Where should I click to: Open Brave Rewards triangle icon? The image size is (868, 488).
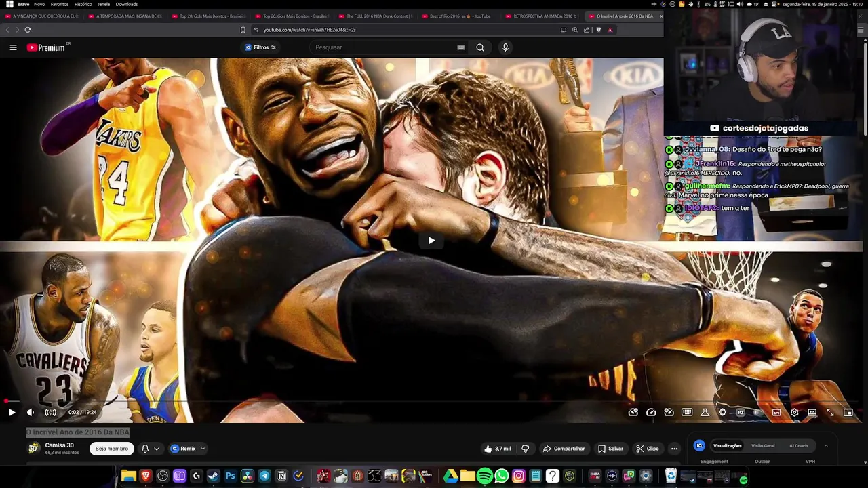tap(610, 30)
